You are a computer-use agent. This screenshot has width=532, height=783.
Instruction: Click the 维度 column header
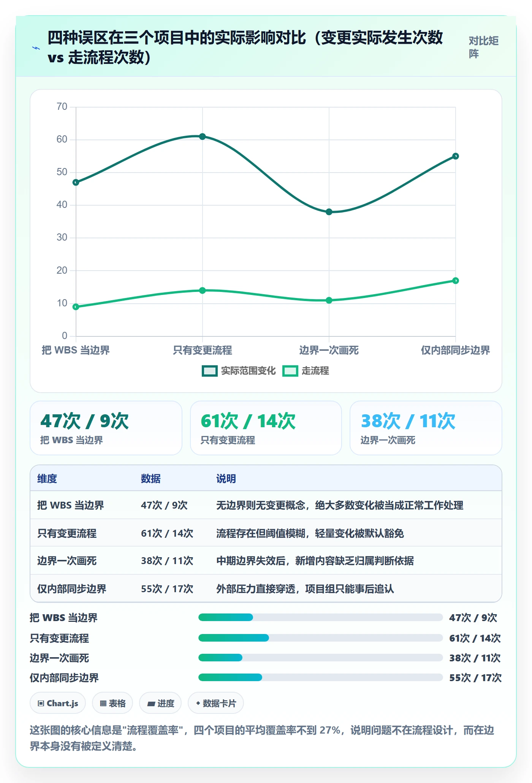pos(47,479)
